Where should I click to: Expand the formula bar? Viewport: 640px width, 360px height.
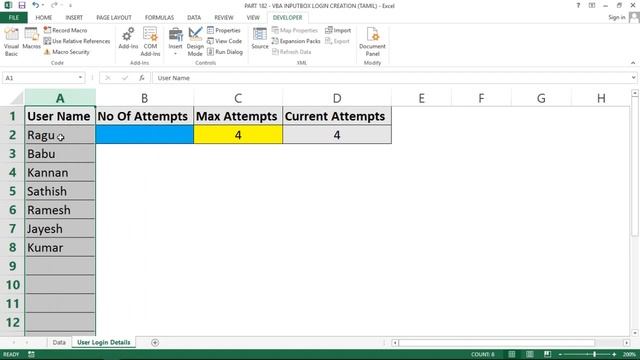click(x=633, y=78)
